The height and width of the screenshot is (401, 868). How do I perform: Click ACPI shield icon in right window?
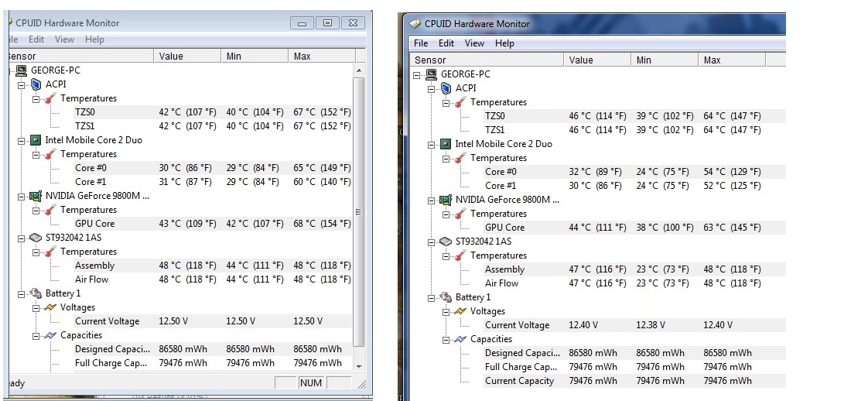click(x=446, y=88)
